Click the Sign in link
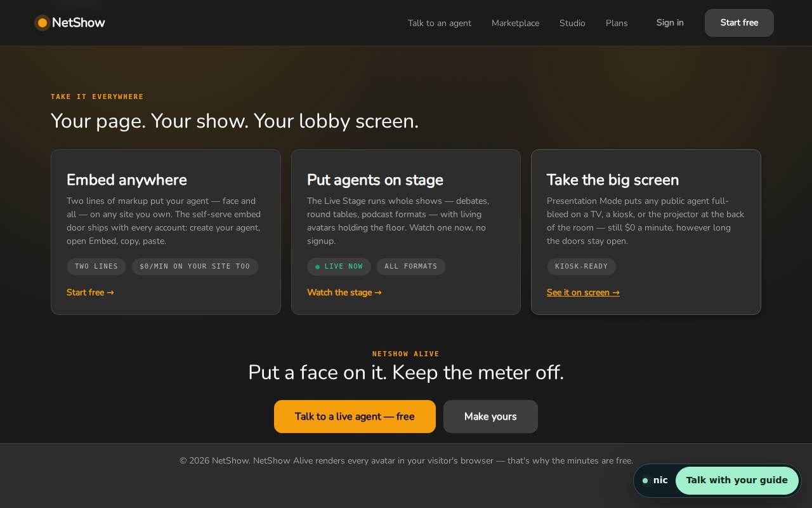Image resolution: width=812 pixels, height=508 pixels. (x=670, y=23)
